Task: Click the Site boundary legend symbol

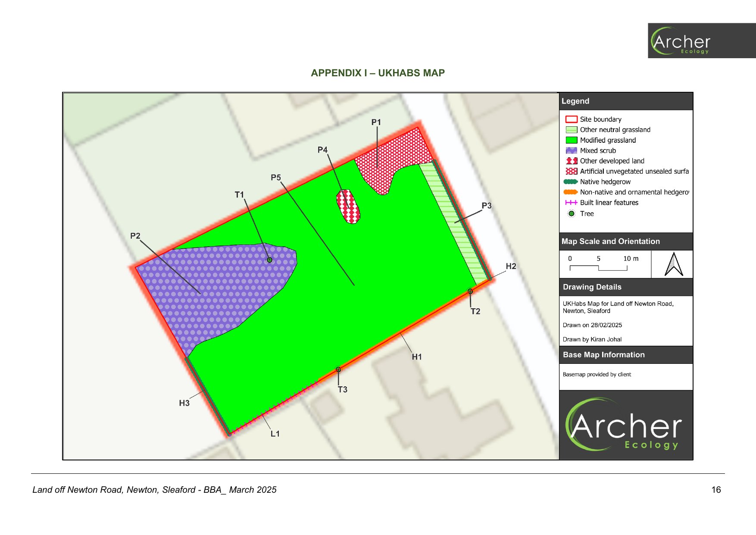Action: [571, 119]
